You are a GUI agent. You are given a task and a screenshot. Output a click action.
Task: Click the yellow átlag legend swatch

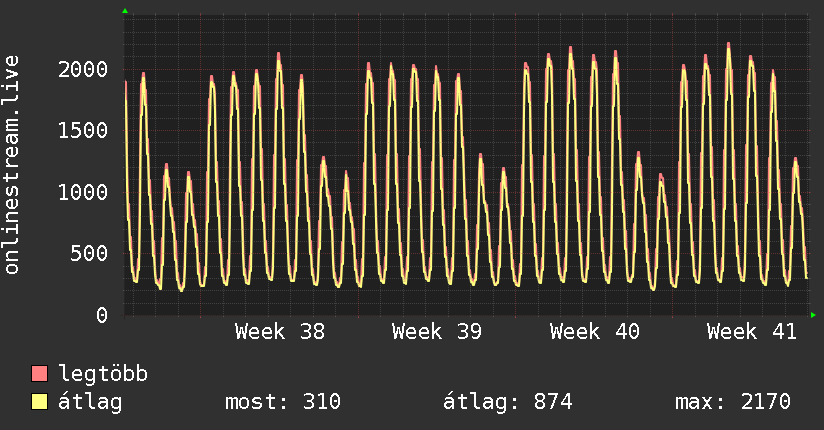click(x=39, y=402)
